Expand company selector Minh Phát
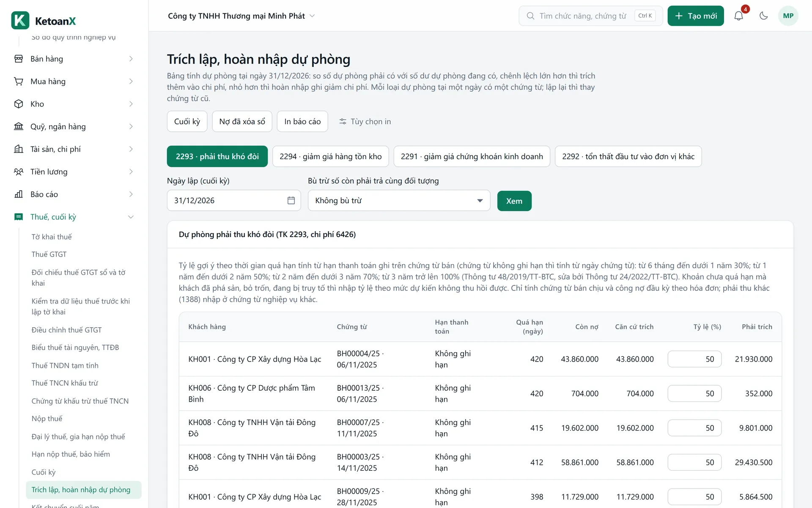 (241, 16)
